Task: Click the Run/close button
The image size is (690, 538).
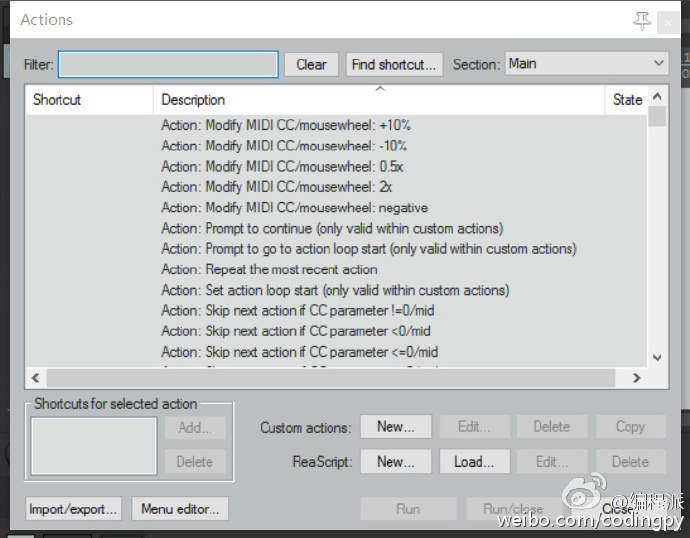Action: point(513,509)
